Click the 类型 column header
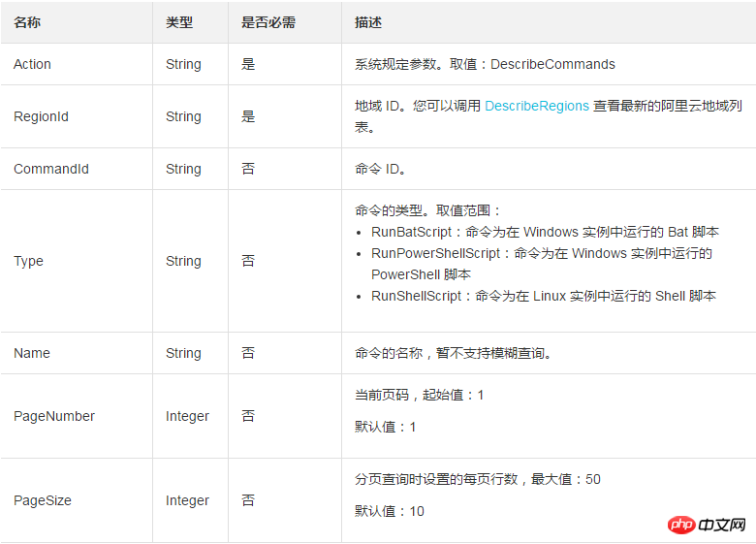Image resolution: width=756 pixels, height=544 pixels. tap(179, 22)
